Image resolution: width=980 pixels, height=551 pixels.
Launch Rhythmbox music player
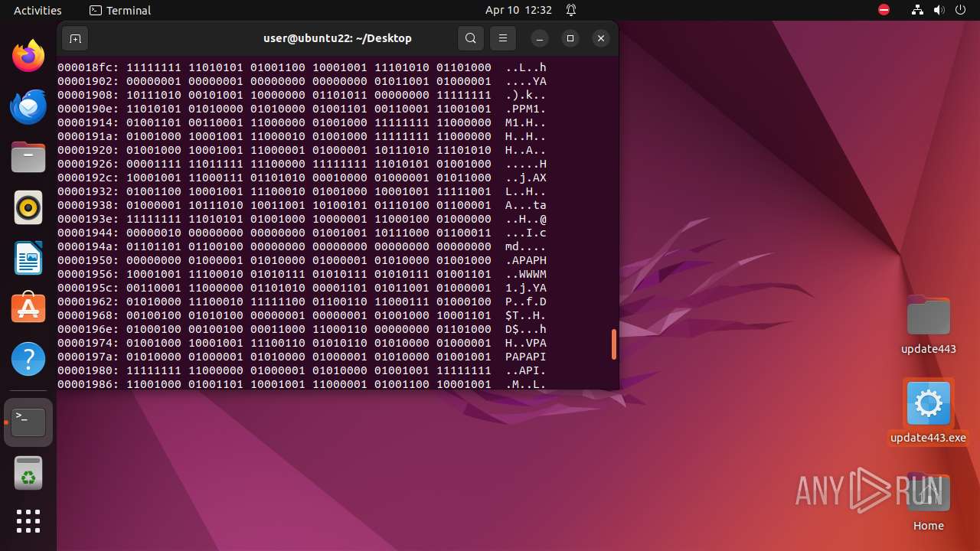tap(28, 208)
